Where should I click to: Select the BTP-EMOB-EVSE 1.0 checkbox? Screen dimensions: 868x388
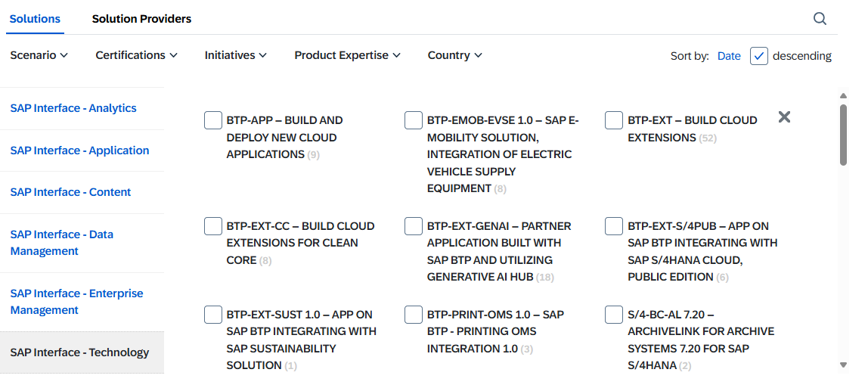pyautogui.click(x=414, y=120)
